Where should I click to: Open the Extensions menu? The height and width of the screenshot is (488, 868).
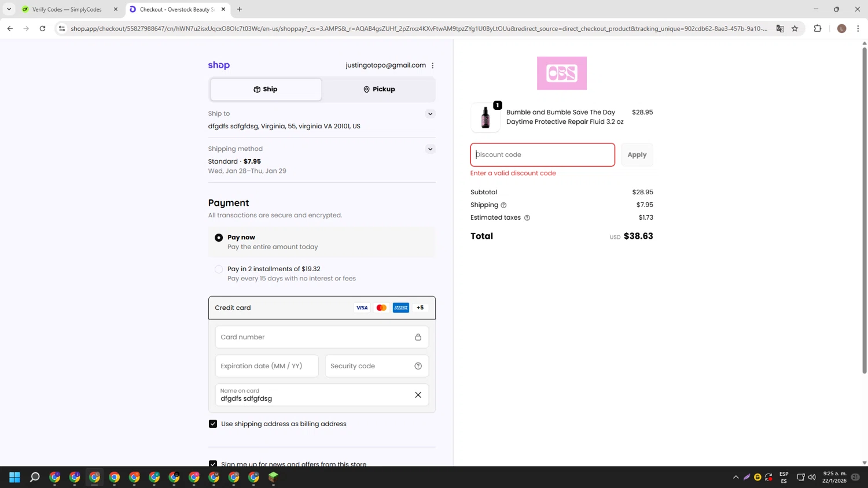click(818, 28)
